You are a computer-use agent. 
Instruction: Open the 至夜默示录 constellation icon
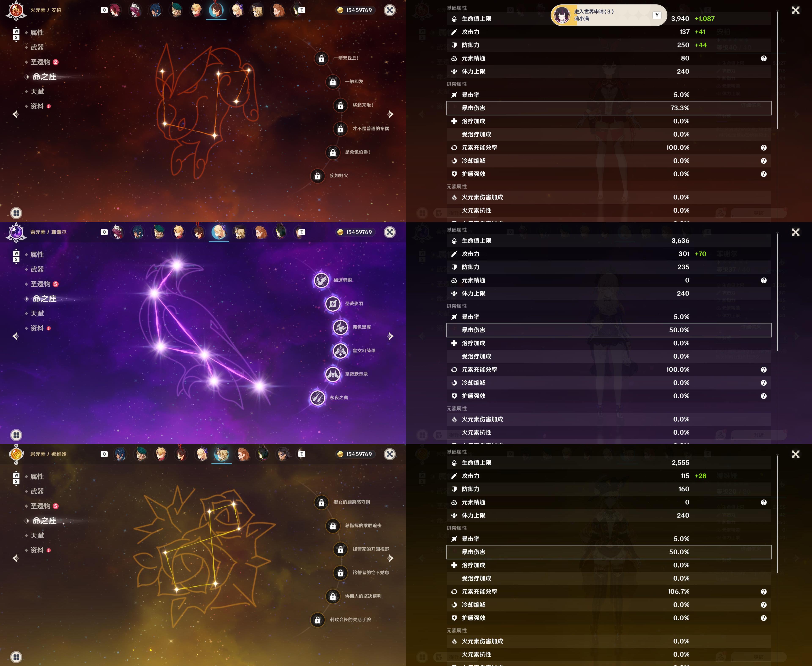333,374
